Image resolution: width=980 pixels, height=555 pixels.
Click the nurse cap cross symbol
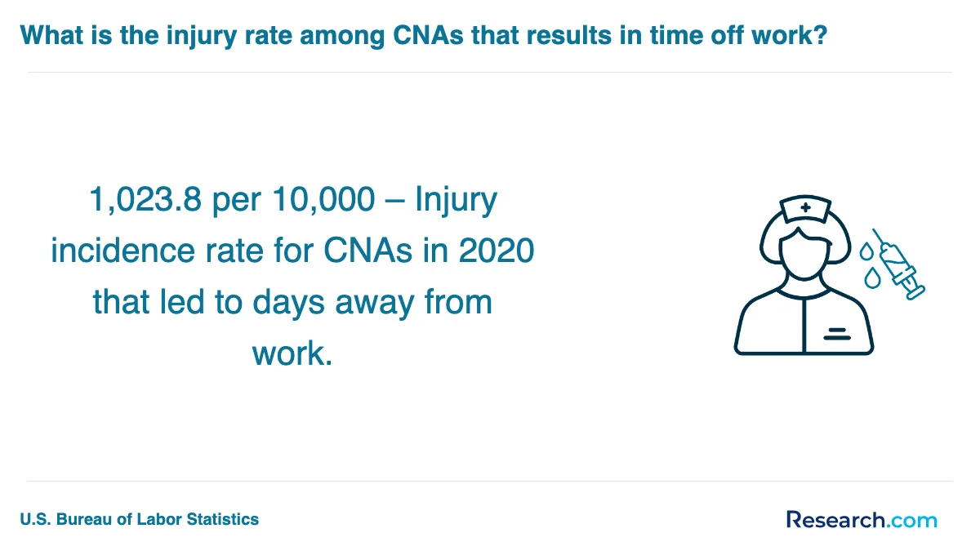pyautogui.click(x=806, y=208)
